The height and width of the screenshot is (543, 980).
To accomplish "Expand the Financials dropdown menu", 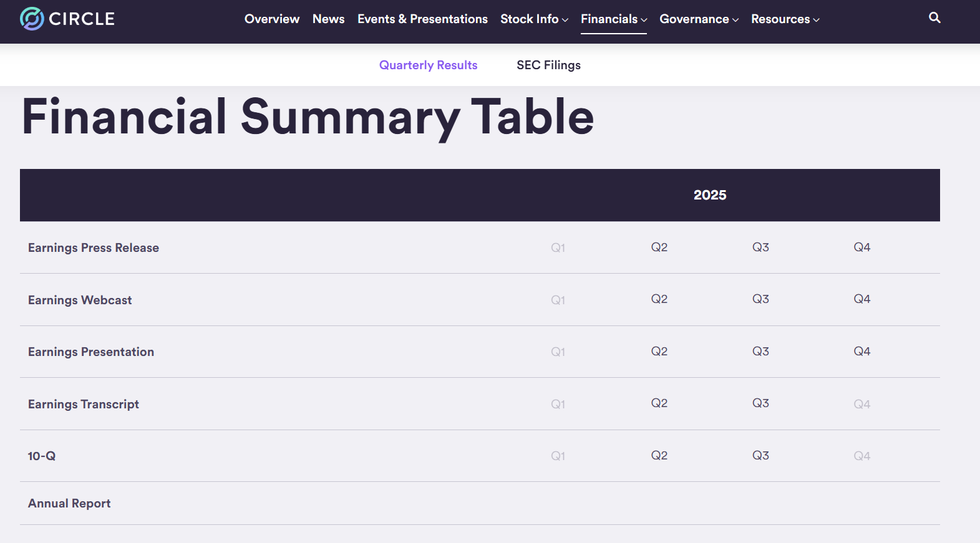I will tap(613, 19).
